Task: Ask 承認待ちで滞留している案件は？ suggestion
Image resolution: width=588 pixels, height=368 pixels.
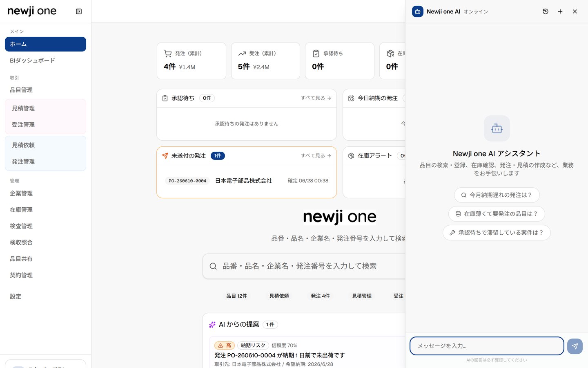Action: (497, 233)
